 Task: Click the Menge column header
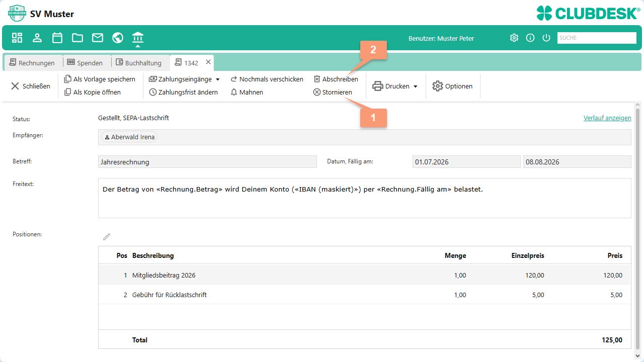455,255
